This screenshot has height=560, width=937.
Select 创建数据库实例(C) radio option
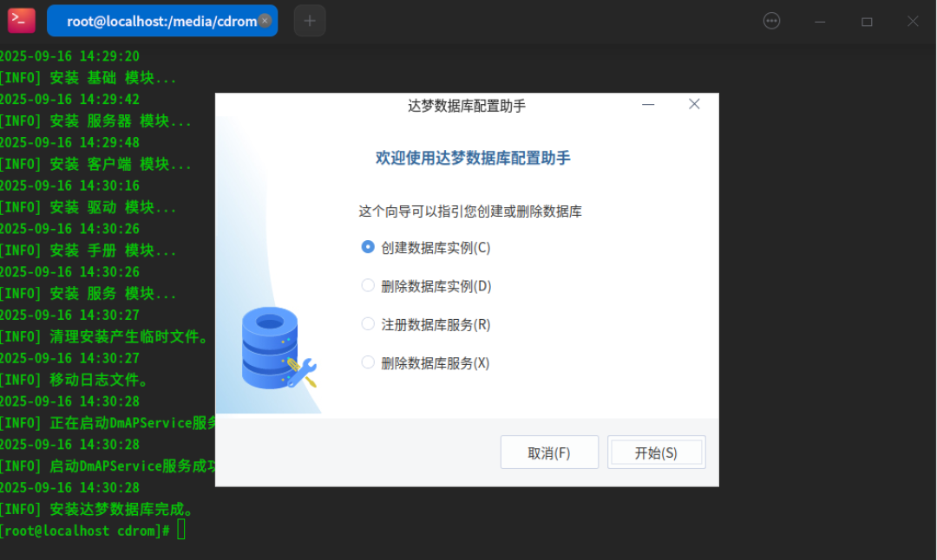[426, 247]
